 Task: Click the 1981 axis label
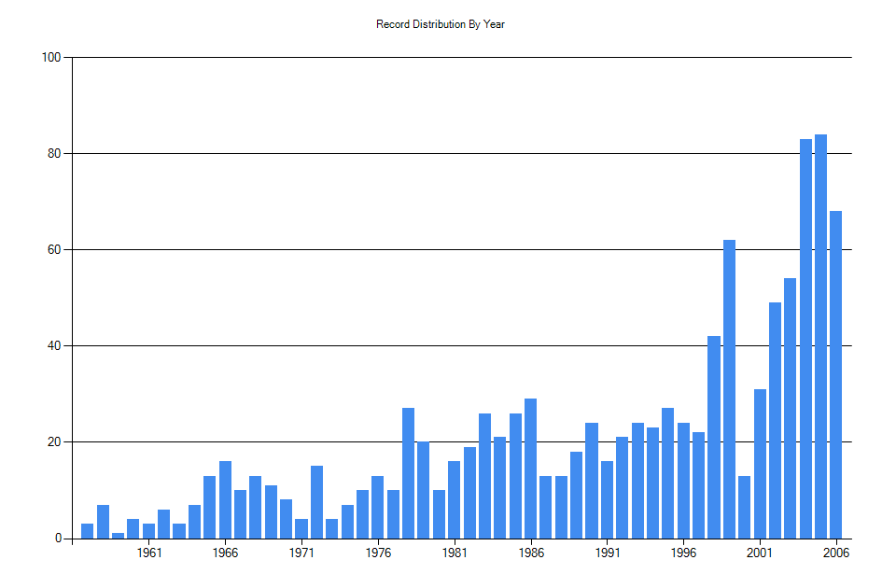click(x=455, y=551)
